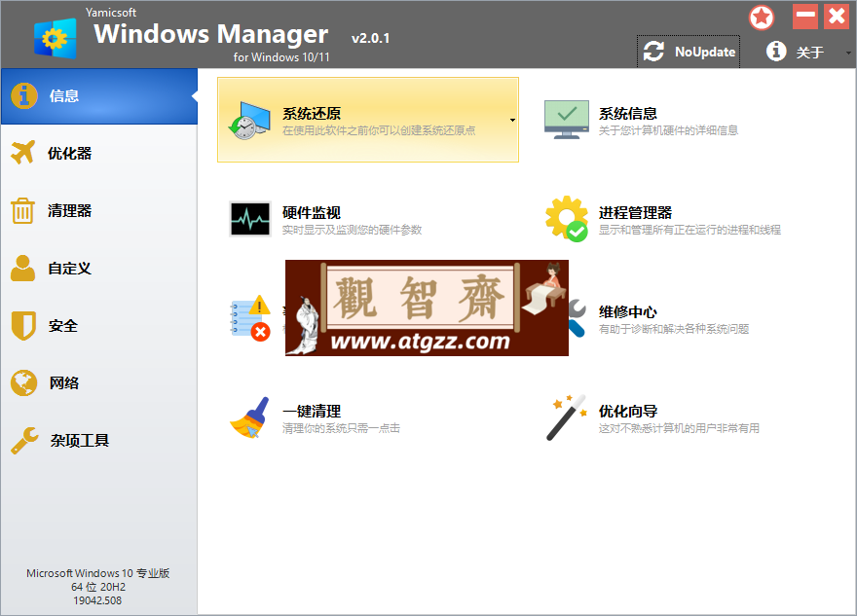Launch 硬件监视 tile title
This screenshot has width=857, height=616.
312,213
